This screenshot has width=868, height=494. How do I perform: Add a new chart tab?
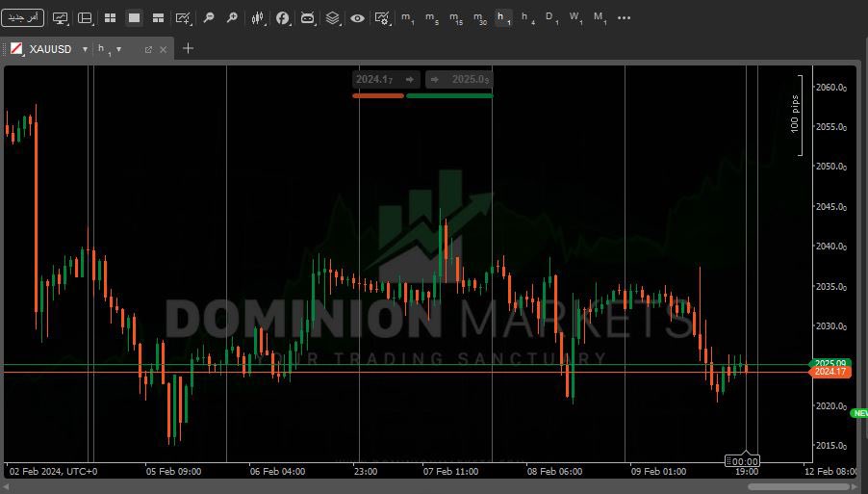pos(189,49)
